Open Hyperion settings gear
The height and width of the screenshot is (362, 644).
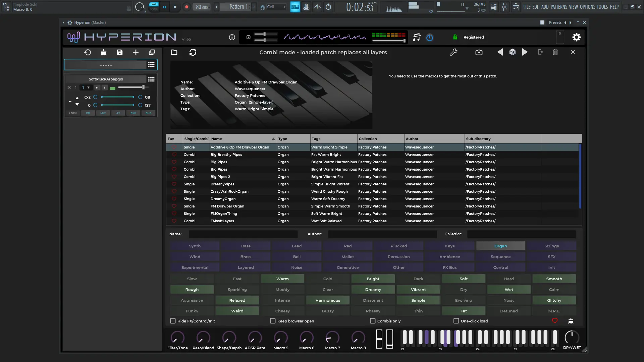click(576, 37)
